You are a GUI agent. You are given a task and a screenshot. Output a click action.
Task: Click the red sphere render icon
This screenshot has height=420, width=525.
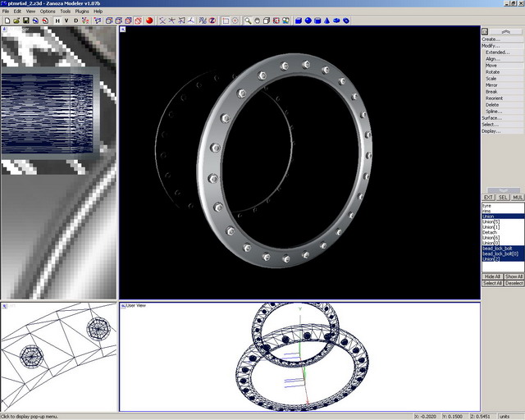click(x=149, y=21)
